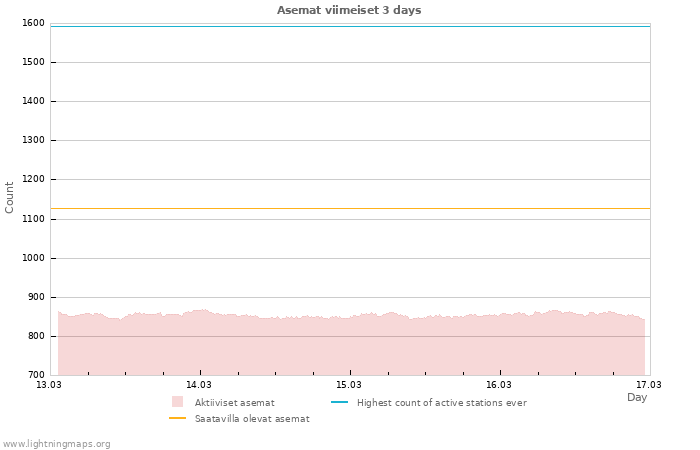Click the 800 y-axis tick label
Image resolution: width=700 pixels, height=450 pixels.
(x=36, y=336)
